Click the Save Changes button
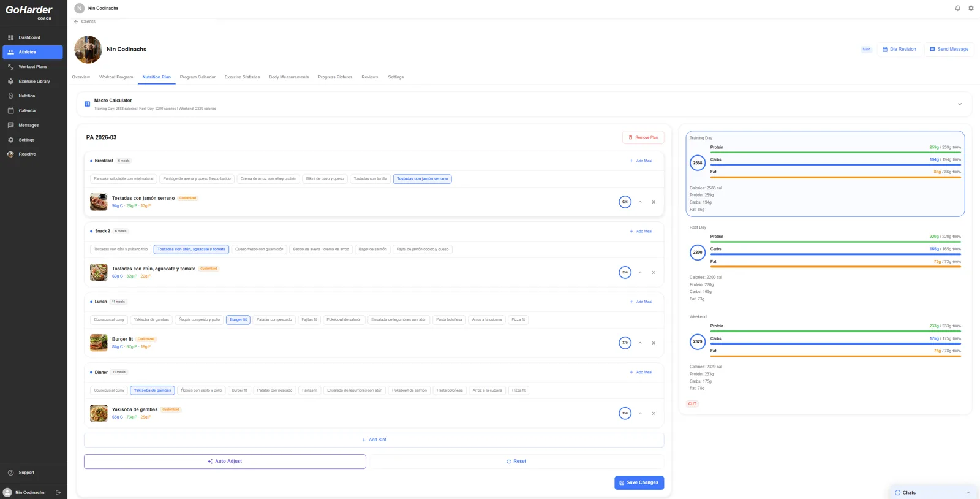The image size is (980, 499). tap(639, 483)
